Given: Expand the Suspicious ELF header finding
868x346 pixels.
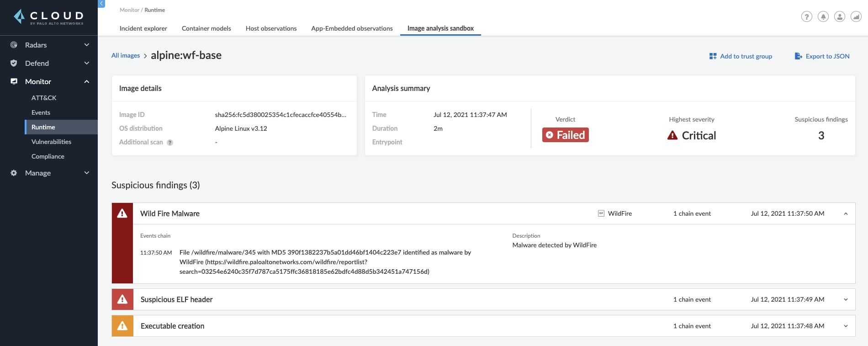Looking at the screenshot, I should (846, 299).
